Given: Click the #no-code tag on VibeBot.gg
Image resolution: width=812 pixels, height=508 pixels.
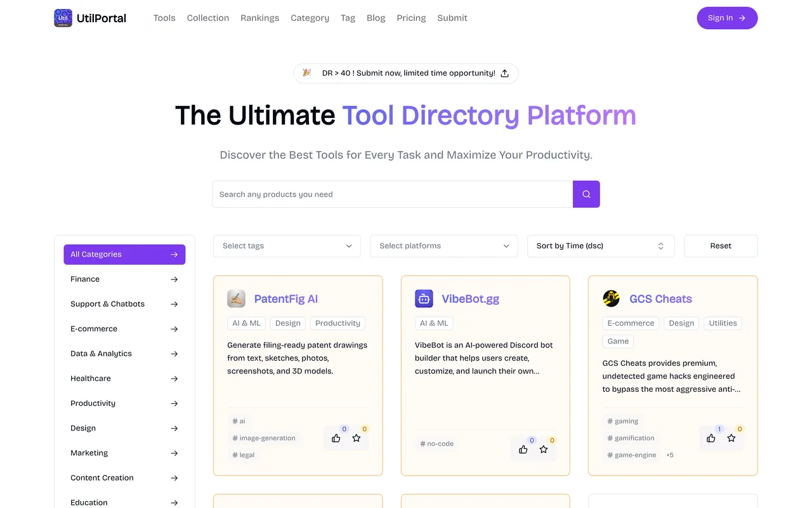Looking at the screenshot, I should pos(437,444).
